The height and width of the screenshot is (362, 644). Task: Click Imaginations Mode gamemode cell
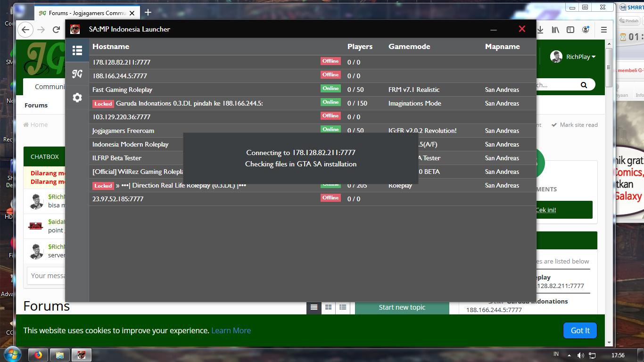[x=415, y=103]
